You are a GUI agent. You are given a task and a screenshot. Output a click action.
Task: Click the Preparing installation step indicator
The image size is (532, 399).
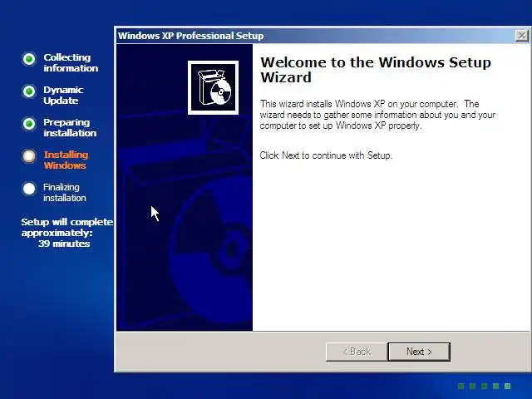click(x=29, y=124)
